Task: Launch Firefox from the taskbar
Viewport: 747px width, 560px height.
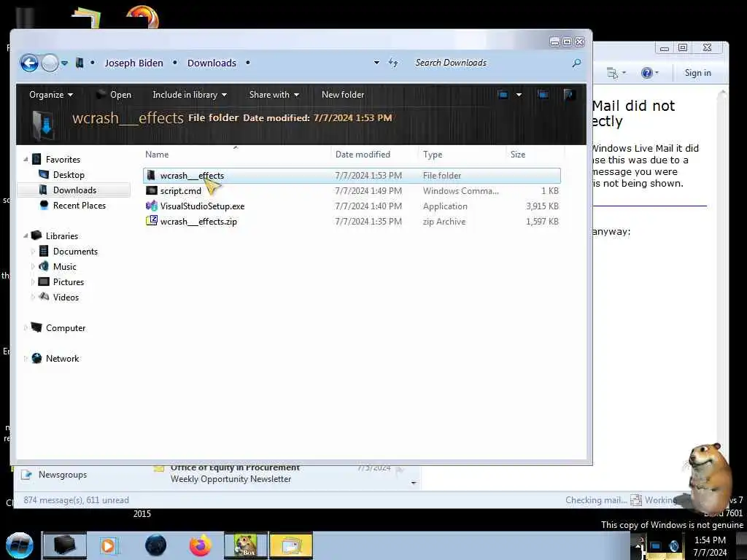Action: (201, 545)
